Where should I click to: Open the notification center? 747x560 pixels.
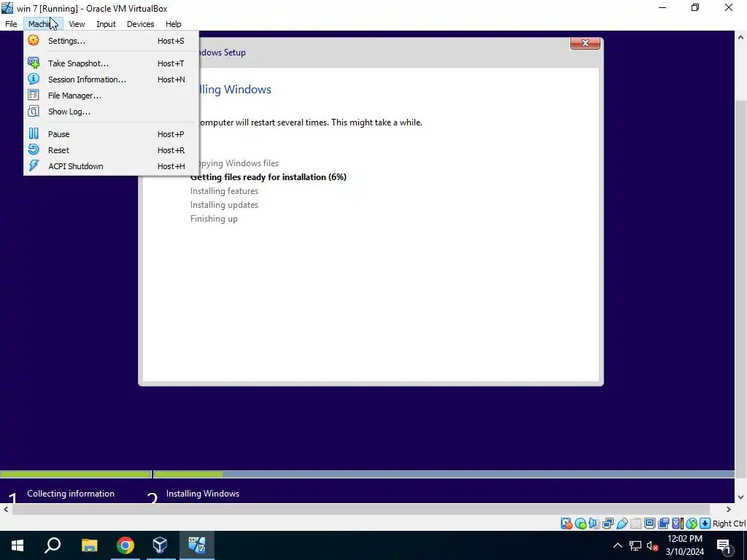pyautogui.click(x=724, y=545)
